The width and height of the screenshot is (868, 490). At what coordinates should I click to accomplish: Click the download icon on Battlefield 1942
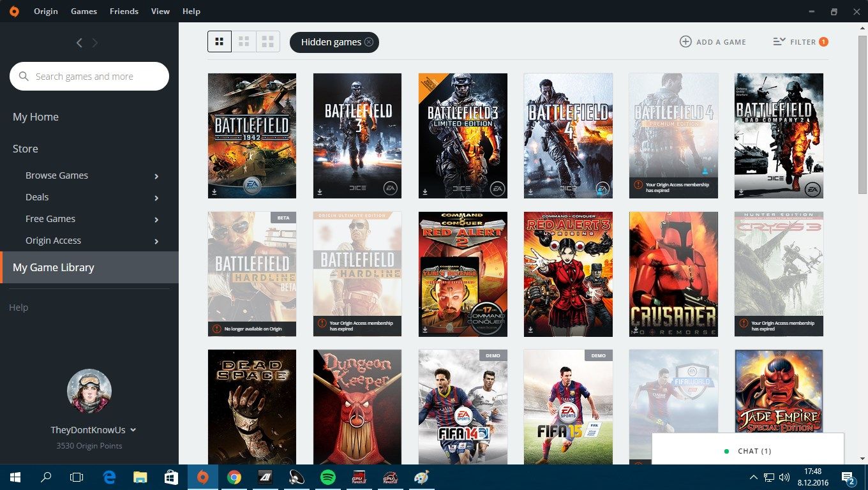pyautogui.click(x=214, y=191)
